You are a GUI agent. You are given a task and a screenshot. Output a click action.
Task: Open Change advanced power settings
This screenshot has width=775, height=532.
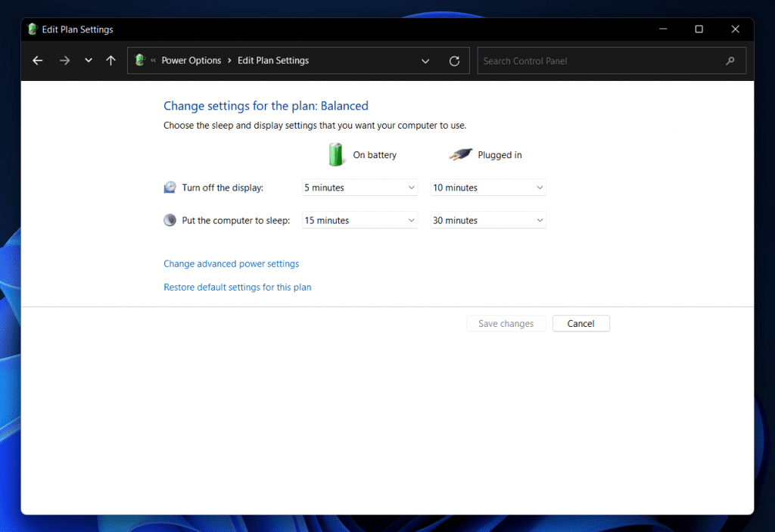point(231,263)
